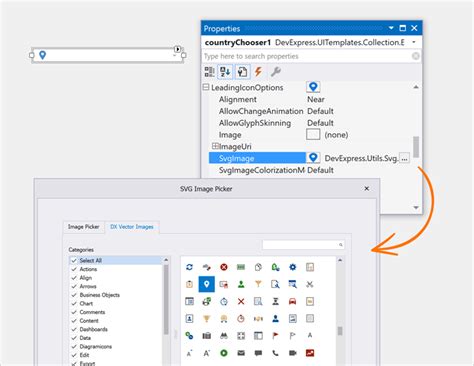Switch to the DX Vector Images tab

click(132, 227)
